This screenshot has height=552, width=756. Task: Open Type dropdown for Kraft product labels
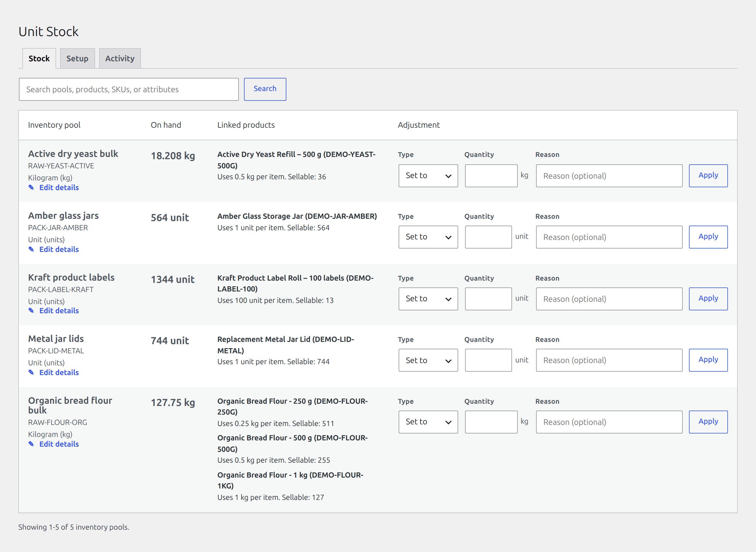click(428, 299)
